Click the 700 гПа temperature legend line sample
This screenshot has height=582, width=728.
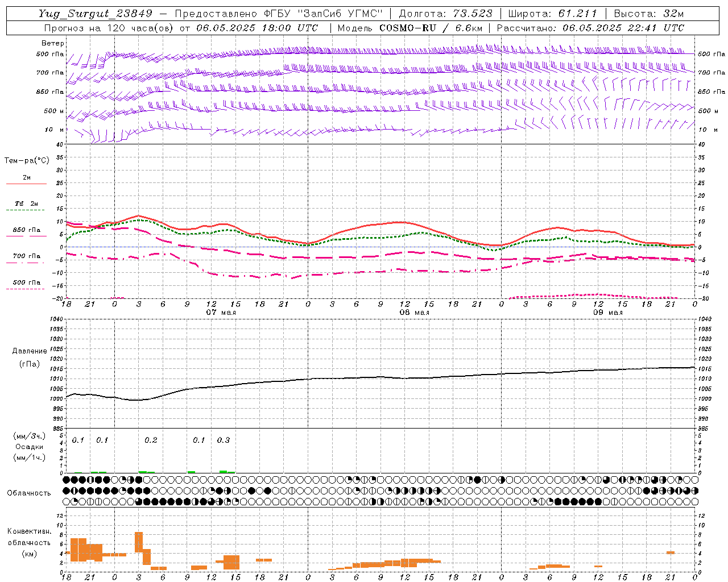(x=25, y=263)
